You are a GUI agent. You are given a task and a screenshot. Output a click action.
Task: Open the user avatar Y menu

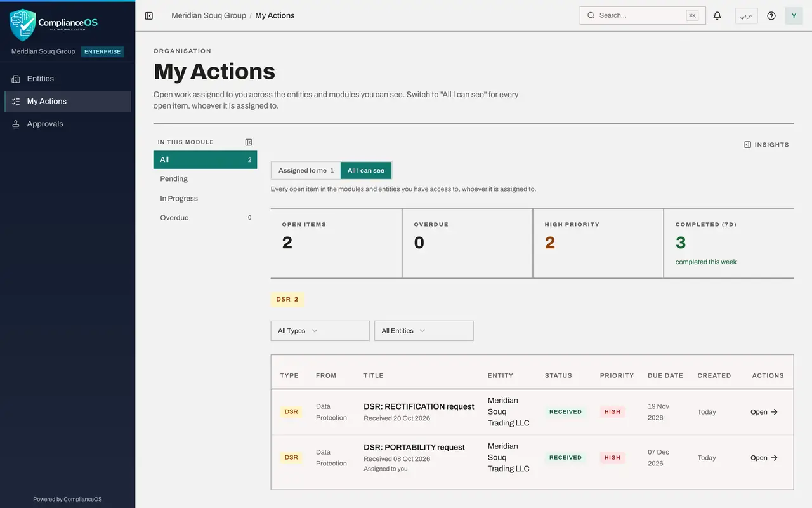pos(794,15)
